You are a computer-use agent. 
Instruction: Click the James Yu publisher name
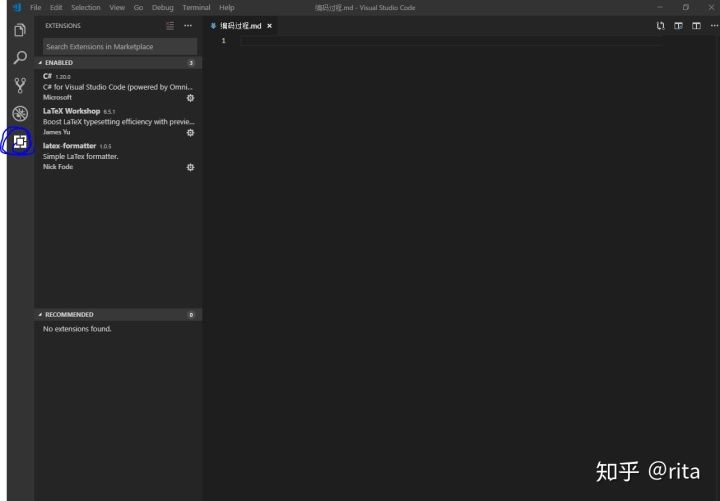pos(56,132)
